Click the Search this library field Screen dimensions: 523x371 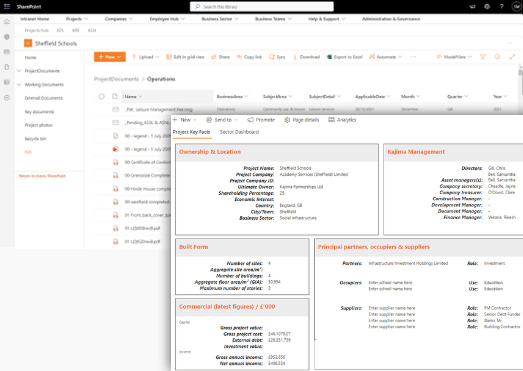coord(262,7)
